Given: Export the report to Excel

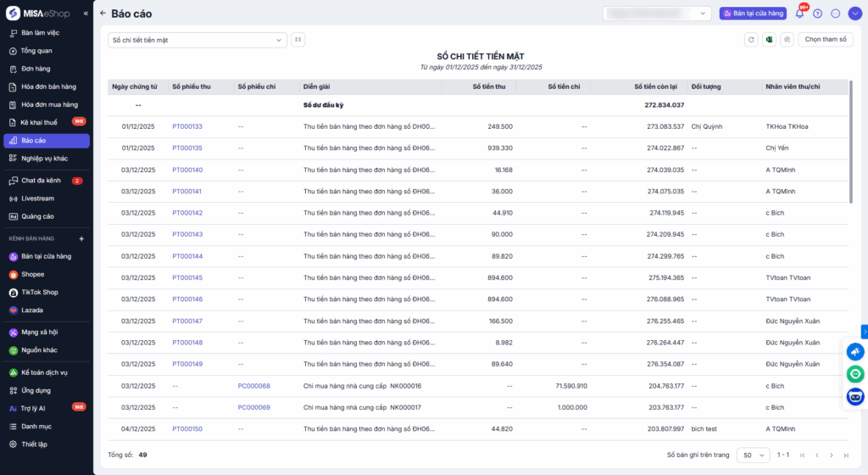Looking at the screenshot, I should click(769, 40).
